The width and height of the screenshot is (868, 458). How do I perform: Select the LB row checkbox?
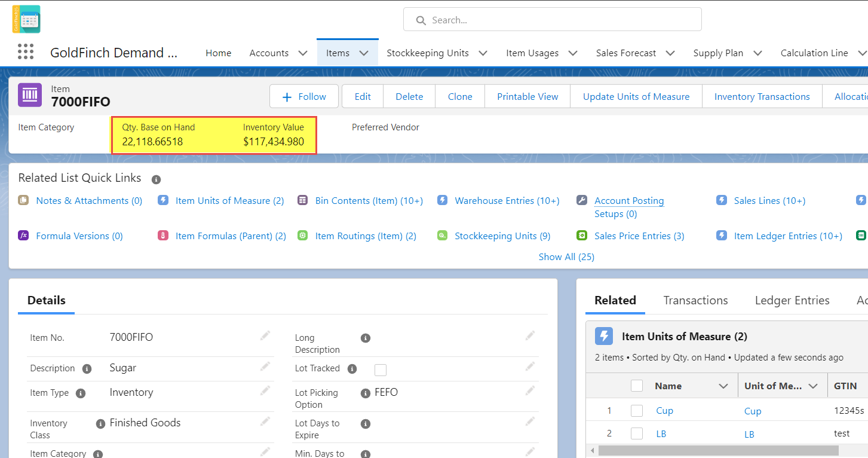coord(637,433)
